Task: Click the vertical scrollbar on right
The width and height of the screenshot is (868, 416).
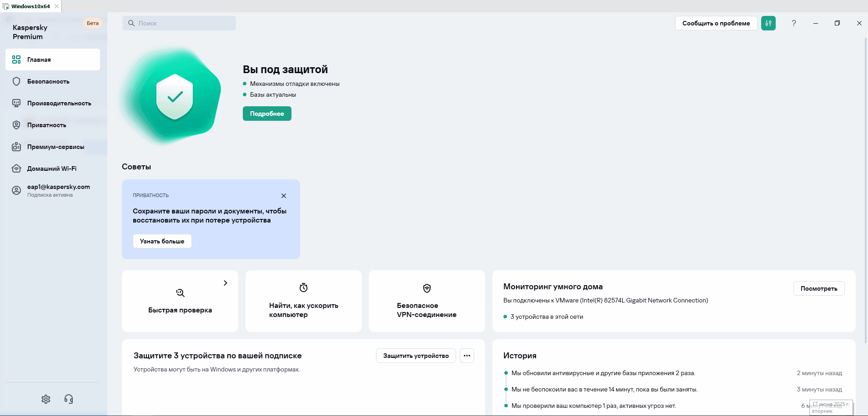Action: point(866,191)
